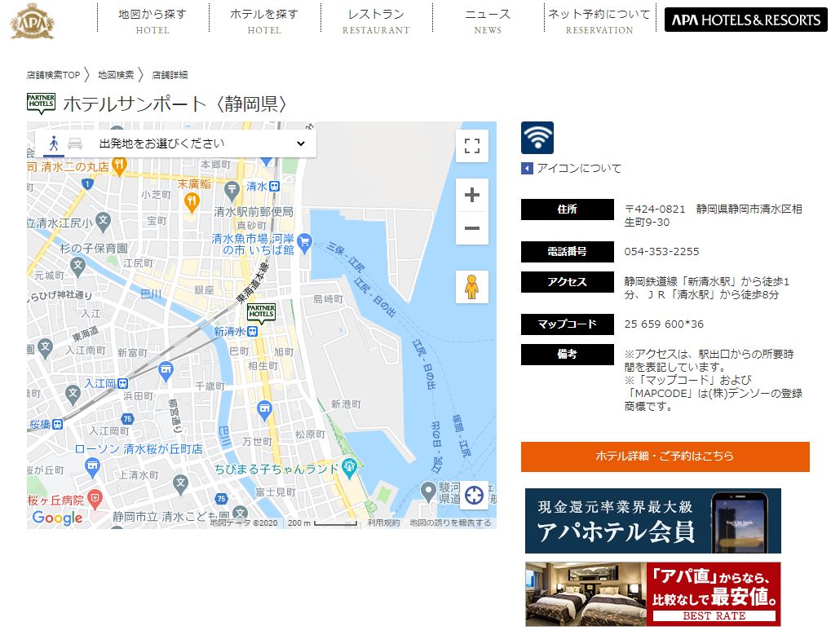Click 桜ヶ丘病院 hospital pin
831x644 pixels.
pyautogui.click(x=95, y=498)
